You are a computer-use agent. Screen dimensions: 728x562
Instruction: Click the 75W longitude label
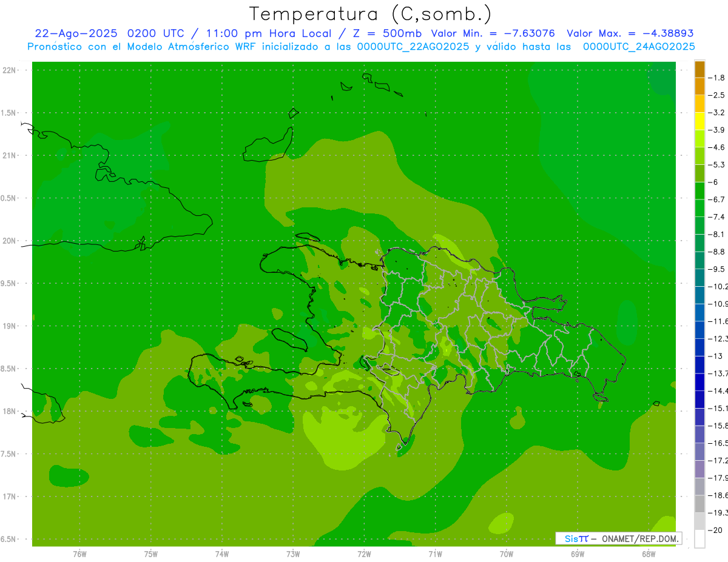pos(150,554)
